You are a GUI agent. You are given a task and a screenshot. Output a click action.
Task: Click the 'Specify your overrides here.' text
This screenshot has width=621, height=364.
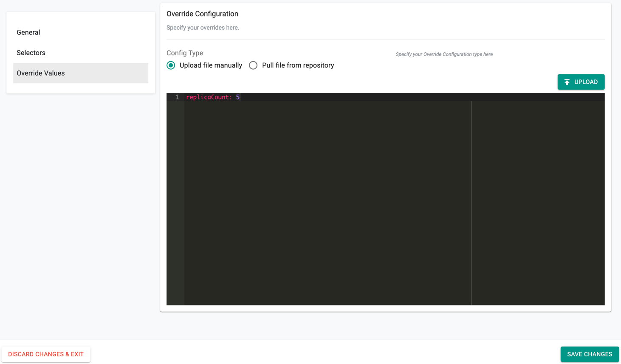(203, 28)
